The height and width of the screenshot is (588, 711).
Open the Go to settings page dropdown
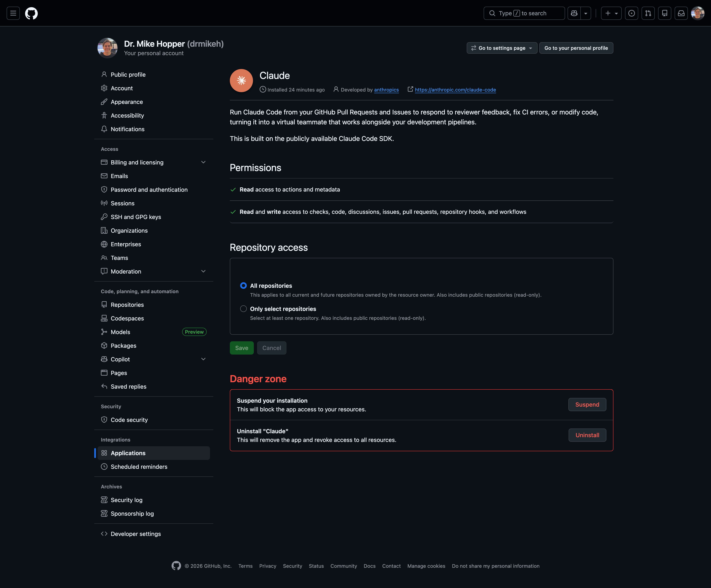[x=502, y=48]
